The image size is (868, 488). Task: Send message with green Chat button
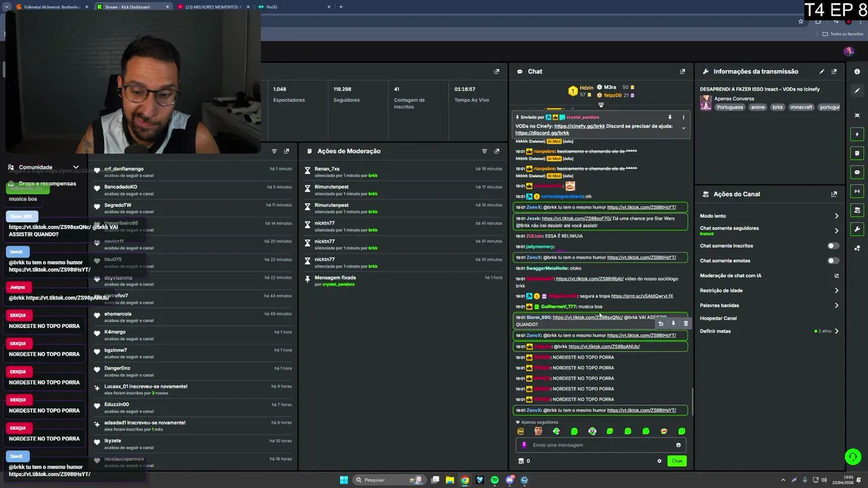[677, 461]
